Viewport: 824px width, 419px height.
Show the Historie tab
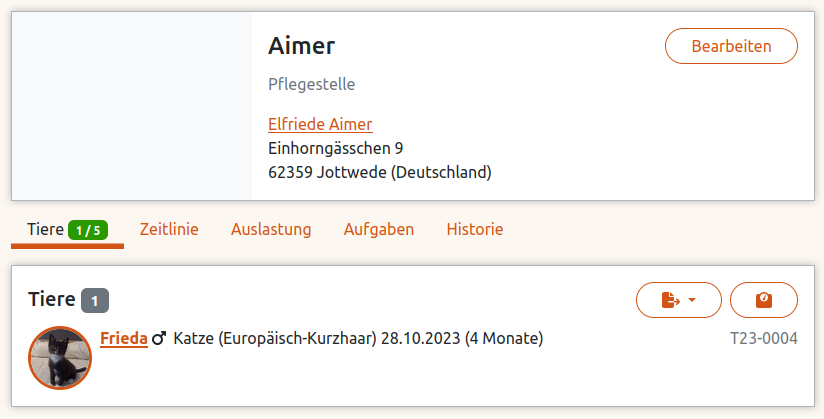[475, 229]
